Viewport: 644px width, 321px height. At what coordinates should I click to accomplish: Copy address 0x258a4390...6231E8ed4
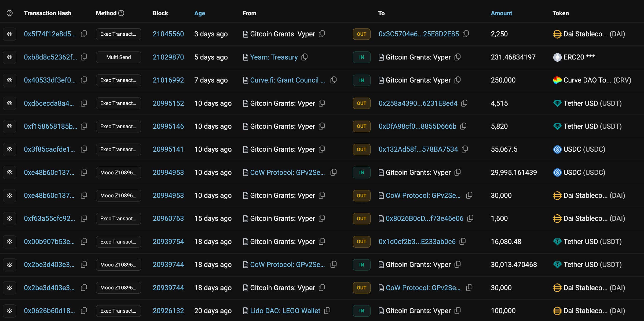(464, 103)
